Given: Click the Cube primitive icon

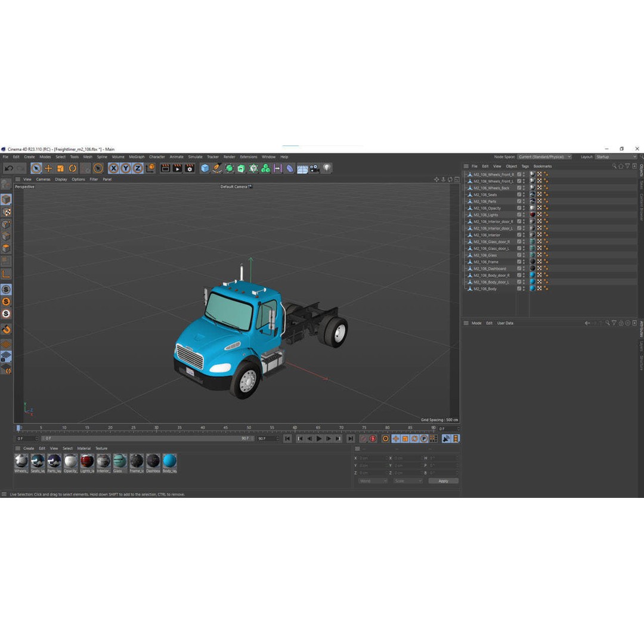Looking at the screenshot, I should pyautogui.click(x=205, y=168).
